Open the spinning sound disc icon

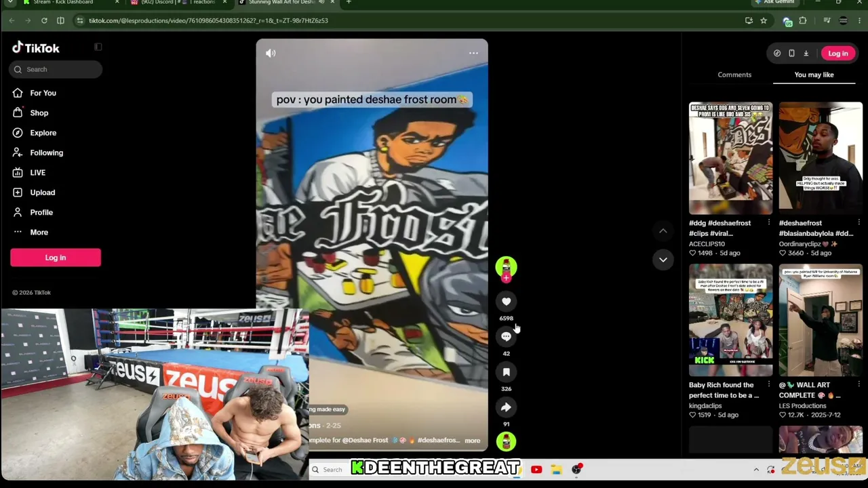pos(506,441)
